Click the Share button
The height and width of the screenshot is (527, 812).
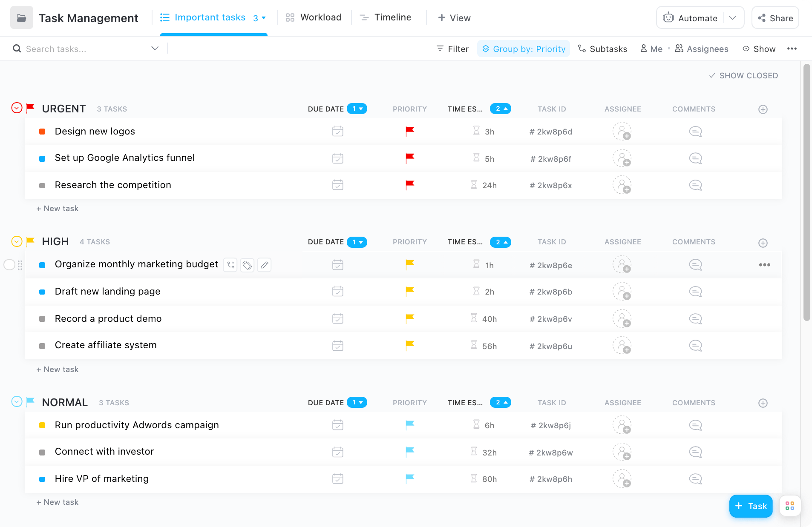(x=775, y=18)
